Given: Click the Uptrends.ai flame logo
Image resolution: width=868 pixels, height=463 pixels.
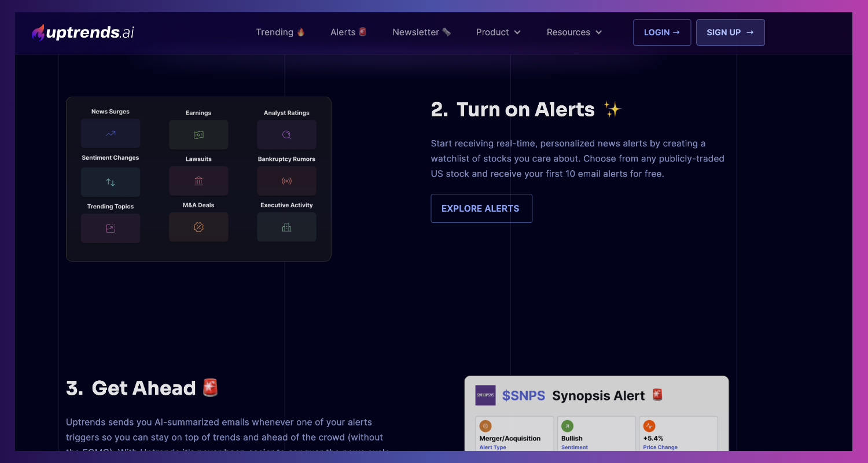Looking at the screenshot, I should click(38, 32).
